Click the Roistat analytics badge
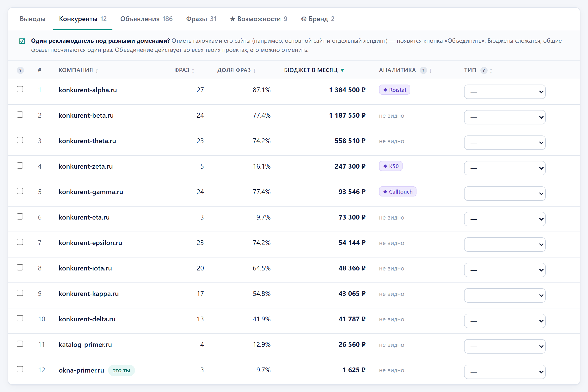Screen dimensions: 588x392 [x=394, y=90]
